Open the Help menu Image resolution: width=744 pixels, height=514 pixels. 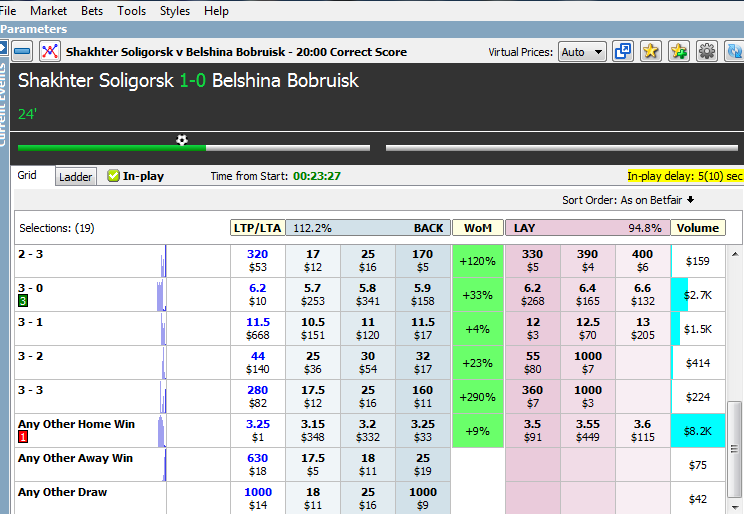(216, 11)
